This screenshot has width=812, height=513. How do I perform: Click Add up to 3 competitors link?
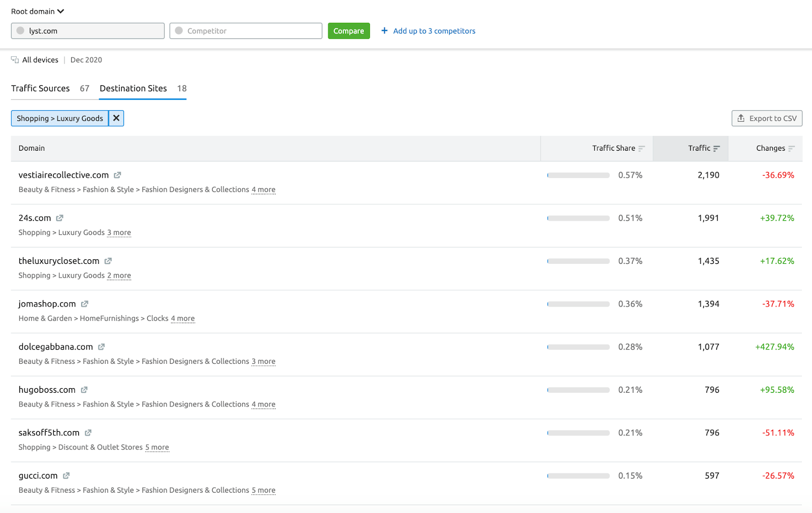(x=434, y=31)
